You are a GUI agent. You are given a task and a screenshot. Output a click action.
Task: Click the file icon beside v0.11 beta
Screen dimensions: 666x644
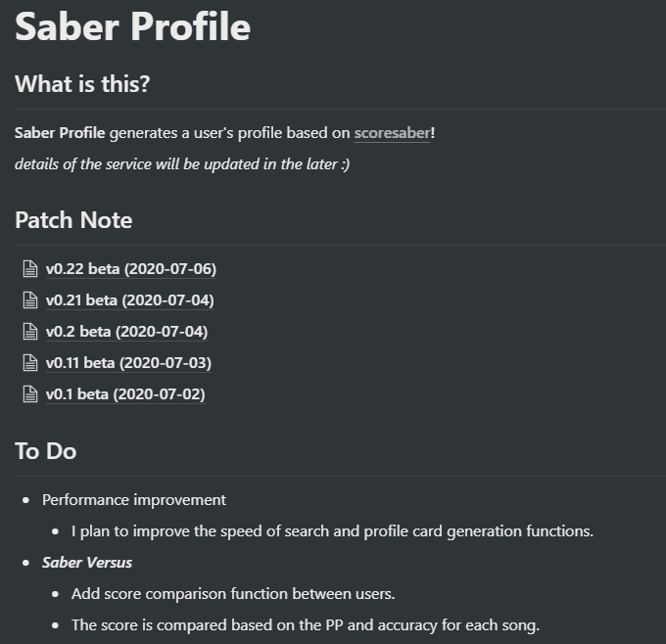(30, 363)
